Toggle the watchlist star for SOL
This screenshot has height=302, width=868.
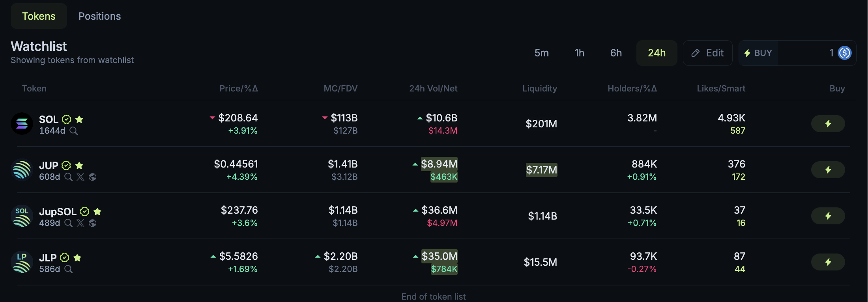coord(79,119)
